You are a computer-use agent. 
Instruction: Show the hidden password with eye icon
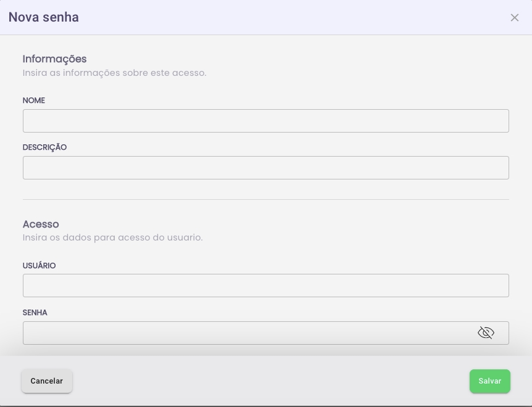(486, 333)
